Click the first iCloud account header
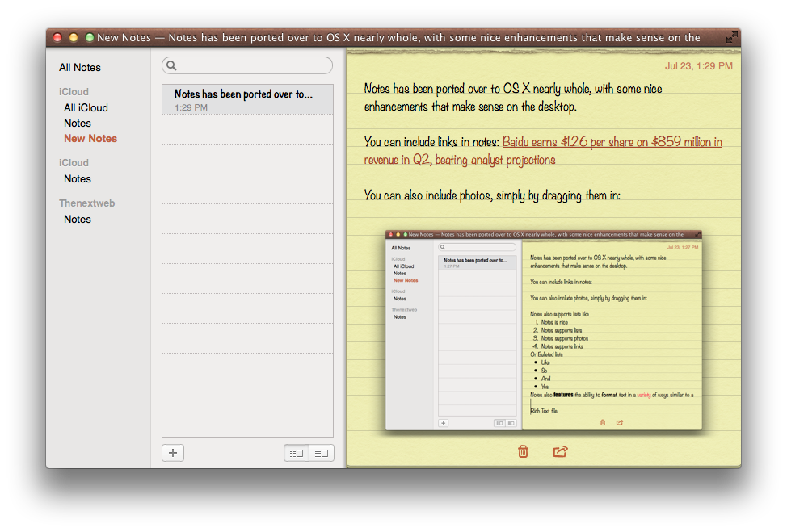787x532 pixels. pyautogui.click(x=74, y=92)
